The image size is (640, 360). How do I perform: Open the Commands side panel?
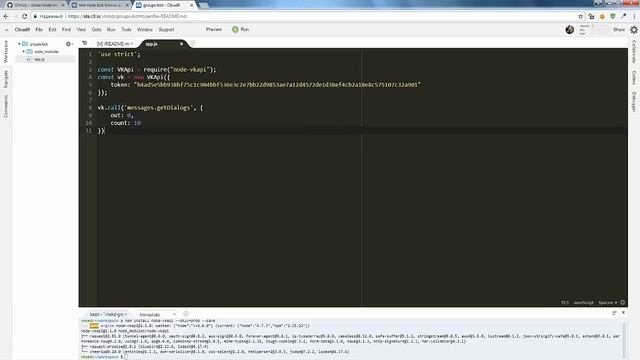pyautogui.click(x=6, y=107)
